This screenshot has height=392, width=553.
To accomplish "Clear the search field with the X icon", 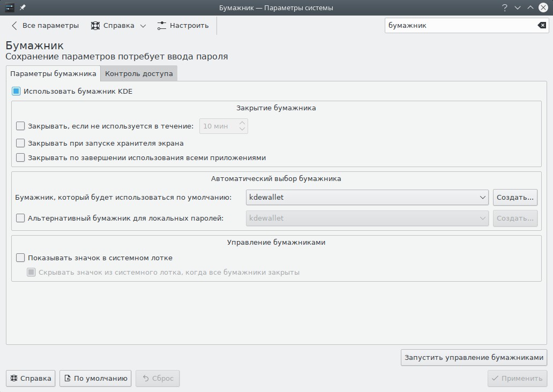I will pos(542,25).
